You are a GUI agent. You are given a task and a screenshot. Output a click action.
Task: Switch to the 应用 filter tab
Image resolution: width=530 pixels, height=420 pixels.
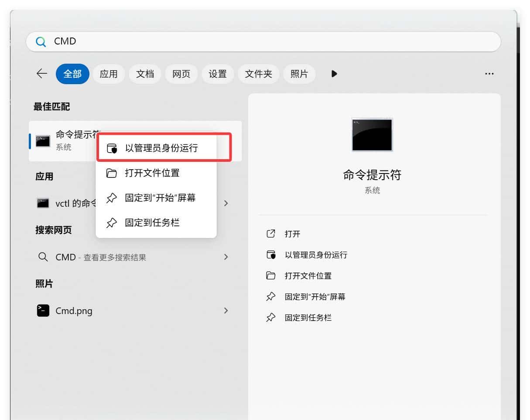pos(109,74)
